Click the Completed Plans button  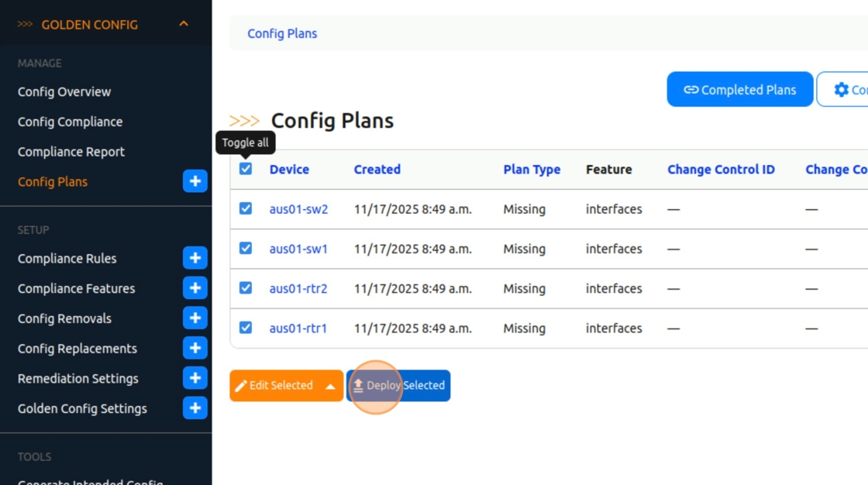point(740,89)
